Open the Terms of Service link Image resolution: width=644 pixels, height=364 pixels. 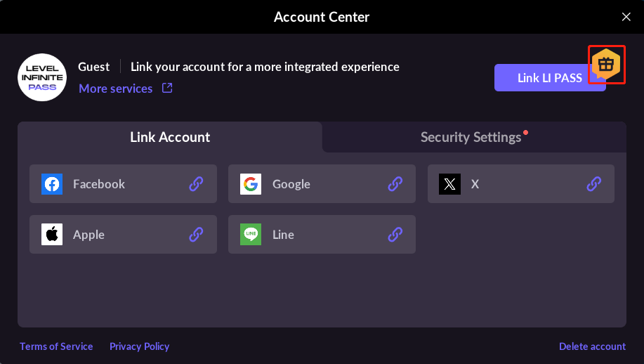coord(56,346)
